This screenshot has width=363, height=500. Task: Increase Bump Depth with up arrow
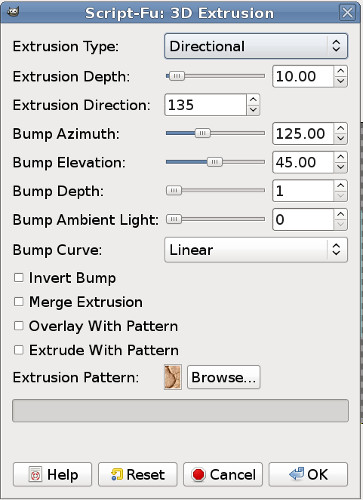(x=340, y=186)
